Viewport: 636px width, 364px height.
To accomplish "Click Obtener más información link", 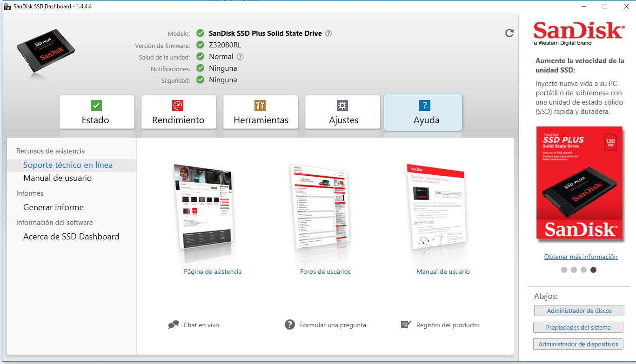I will coord(581,257).
